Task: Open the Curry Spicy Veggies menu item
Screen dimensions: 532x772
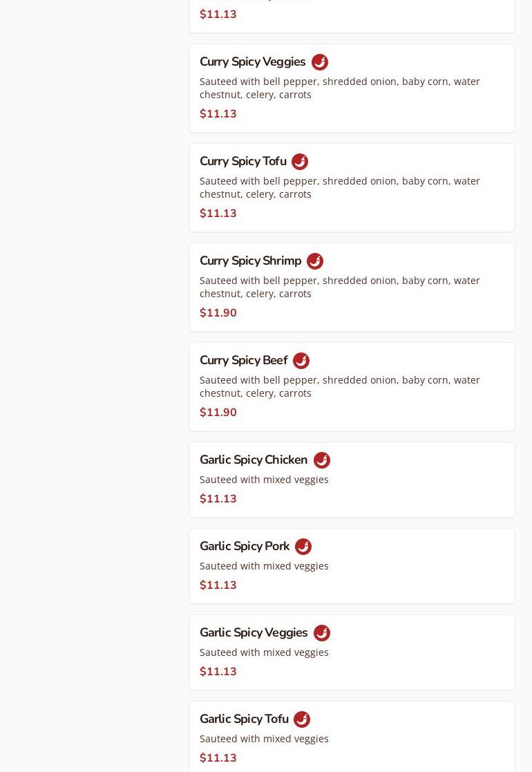Action: click(x=252, y=62)
